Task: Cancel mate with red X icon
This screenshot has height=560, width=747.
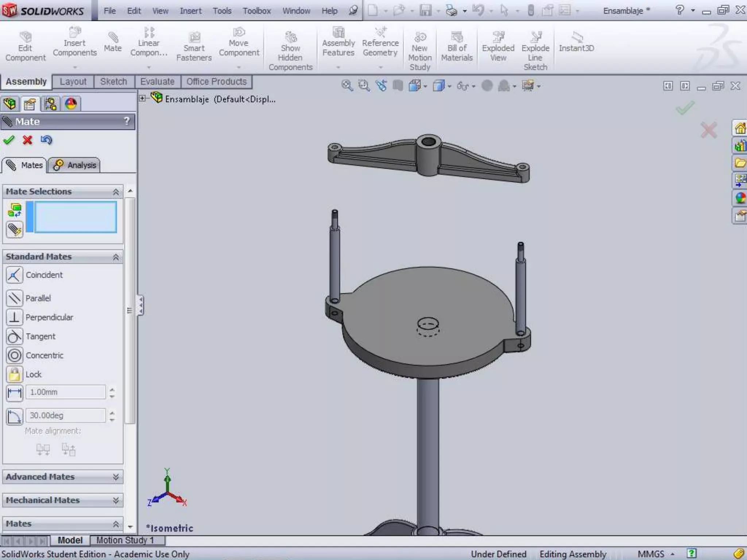Action: tap(27, 140)
